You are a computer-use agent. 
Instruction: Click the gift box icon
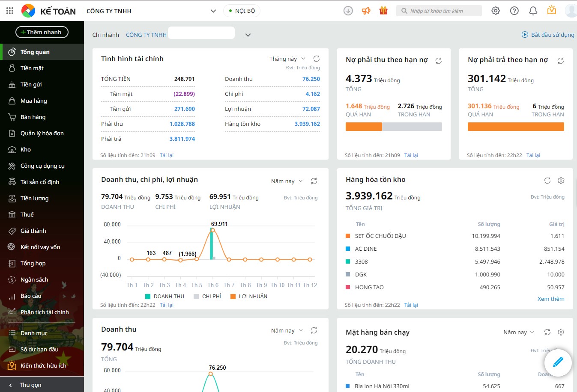click(x=383, y=11)
